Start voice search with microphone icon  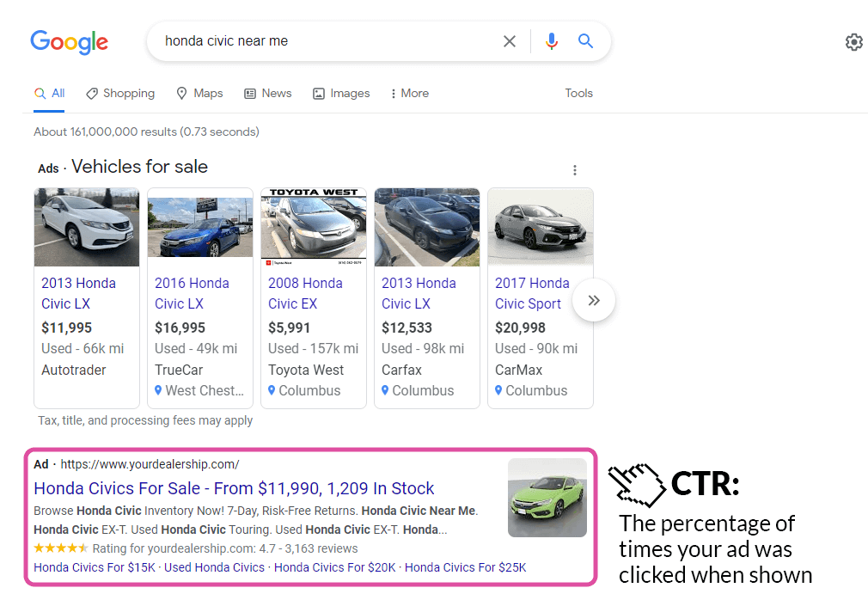tap(552, 41)
